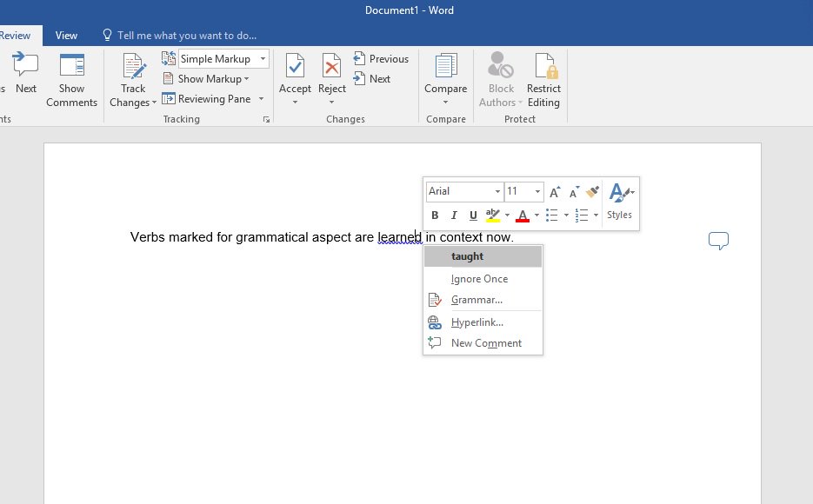Open the Simple Markup display dropdown

263,59
